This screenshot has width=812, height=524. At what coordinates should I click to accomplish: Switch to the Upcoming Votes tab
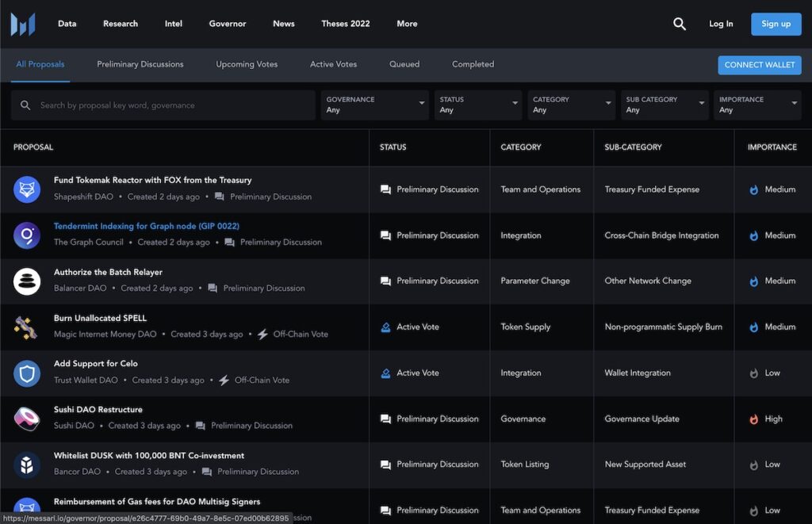point(247,64)
